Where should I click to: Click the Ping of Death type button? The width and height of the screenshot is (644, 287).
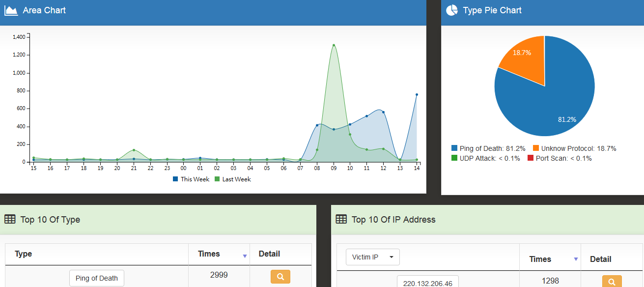click(x=96, y=278)
